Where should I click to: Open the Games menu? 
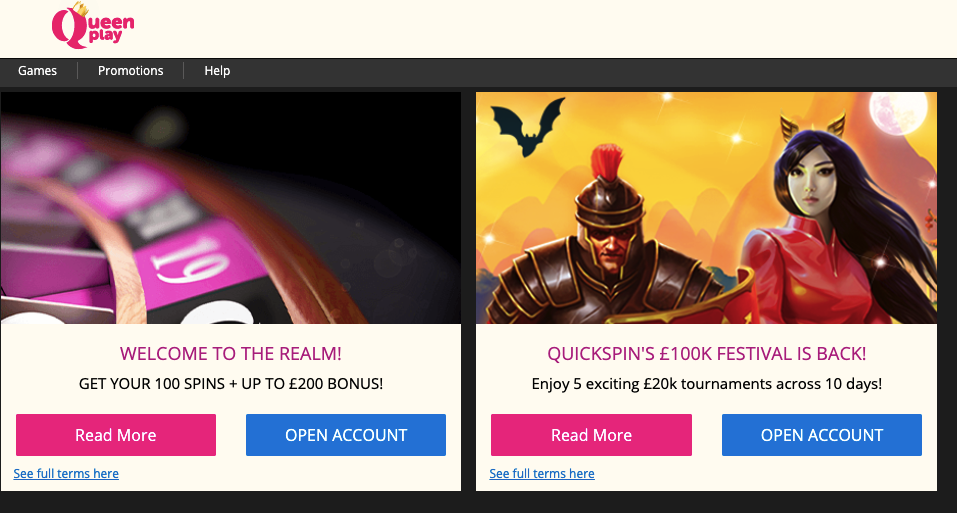pos(37,71)
